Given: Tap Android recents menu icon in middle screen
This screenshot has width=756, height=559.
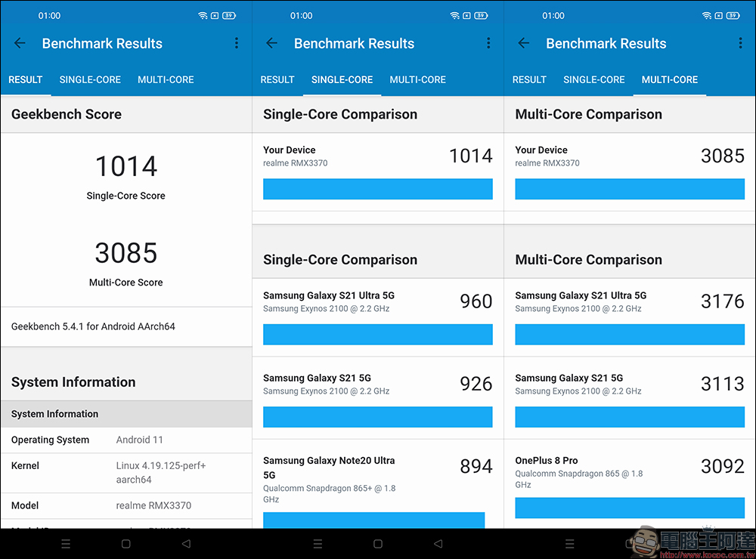Looking at the screenshot, I should [318, 544].
